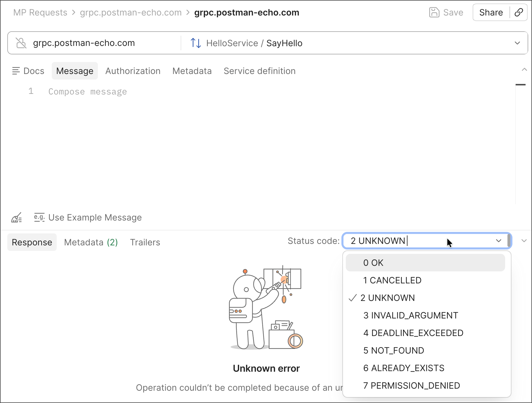The height and width of the screenshot is (403, 532).
Task: Choose 4 DEADLINE_EXCEEDED from the list
Action: pos(425,333)
